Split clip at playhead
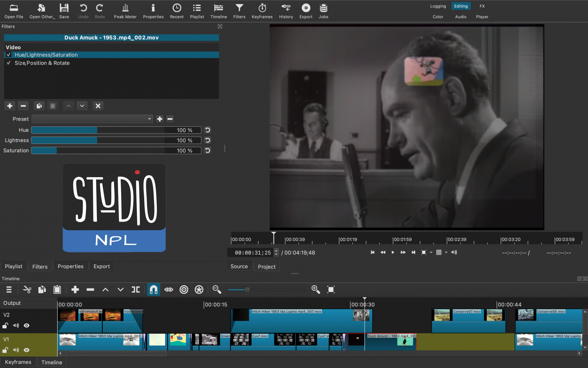 [x=136, y=290]
